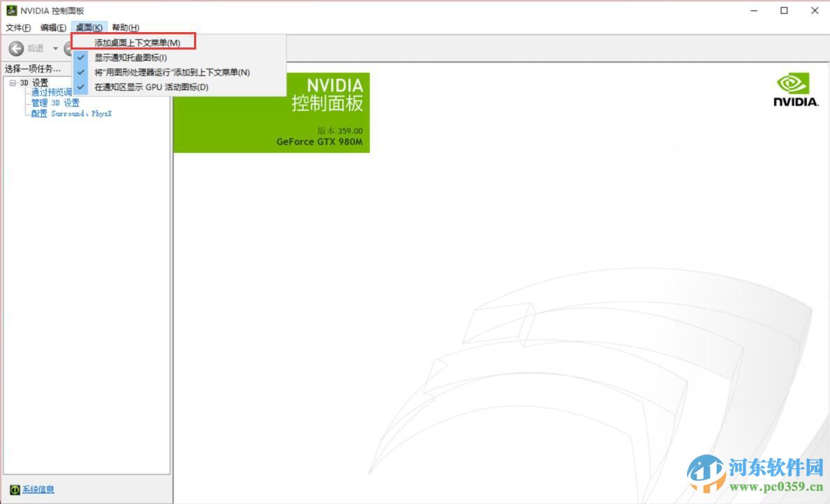
Task: Select the 3D 设置 tree heading
Action: tap(34, 82)
